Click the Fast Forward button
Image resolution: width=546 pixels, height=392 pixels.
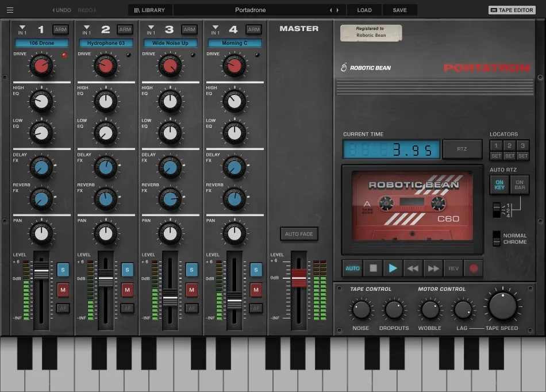point(433,268)
